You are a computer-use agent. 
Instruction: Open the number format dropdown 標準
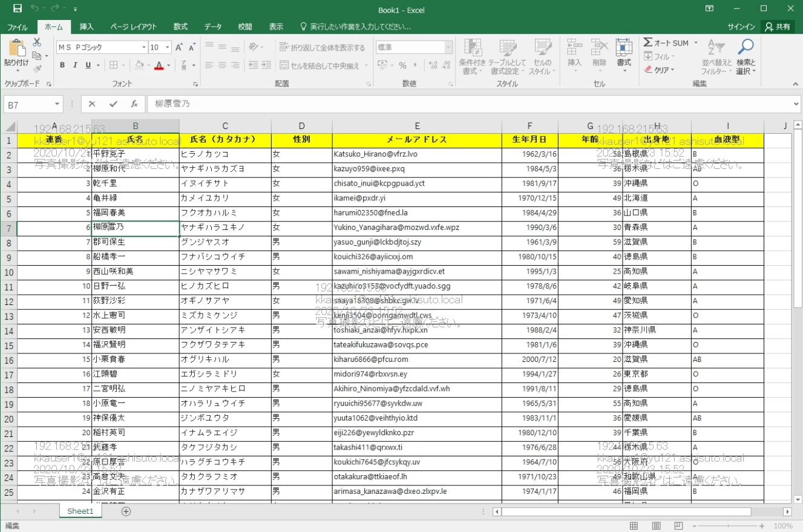click(x=448, y=47)
